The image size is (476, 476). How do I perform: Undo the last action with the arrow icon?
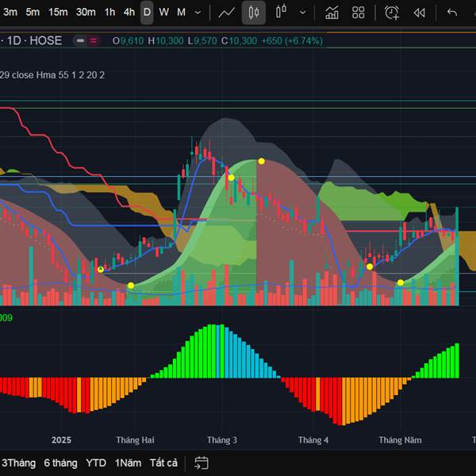pos(452,13)
